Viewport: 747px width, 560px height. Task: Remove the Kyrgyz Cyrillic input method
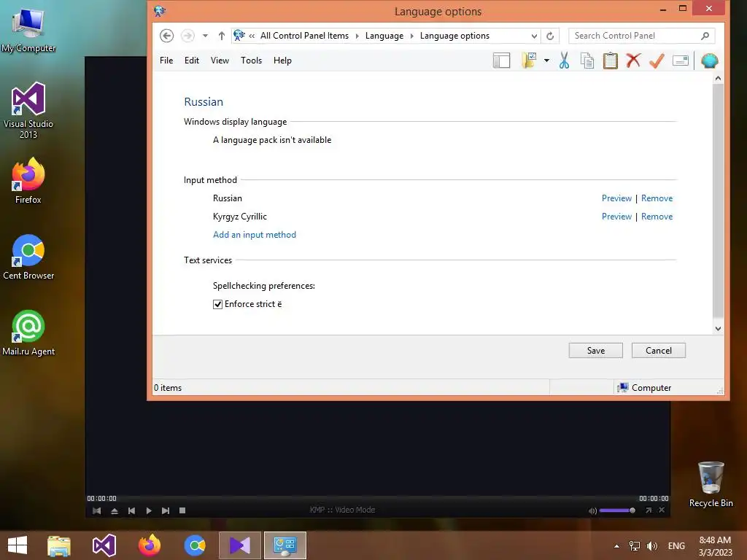pos(657,216)
